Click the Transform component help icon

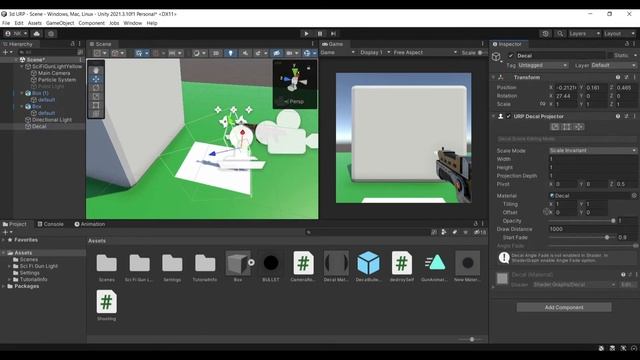(618, 77)
